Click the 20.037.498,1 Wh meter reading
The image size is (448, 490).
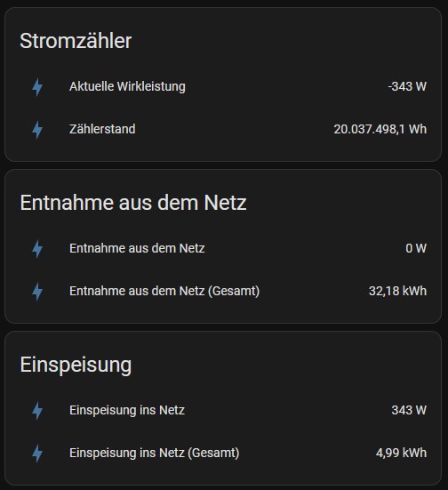tap(380, 129)
